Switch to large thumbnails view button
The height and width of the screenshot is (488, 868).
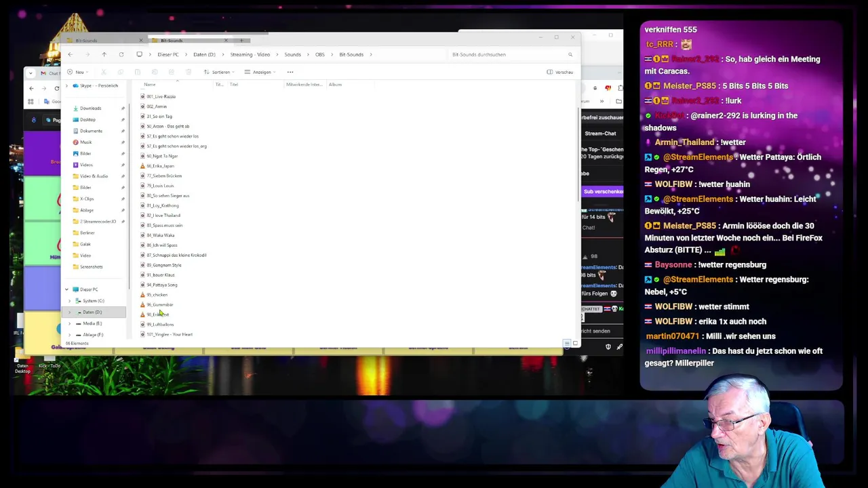tap(575, 344)
